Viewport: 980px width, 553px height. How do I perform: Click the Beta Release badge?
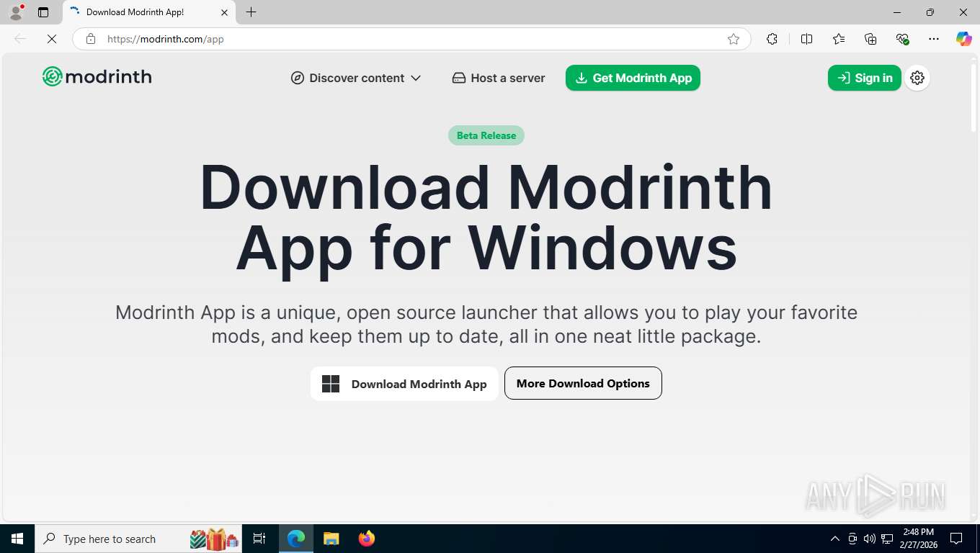coord(486,135)
